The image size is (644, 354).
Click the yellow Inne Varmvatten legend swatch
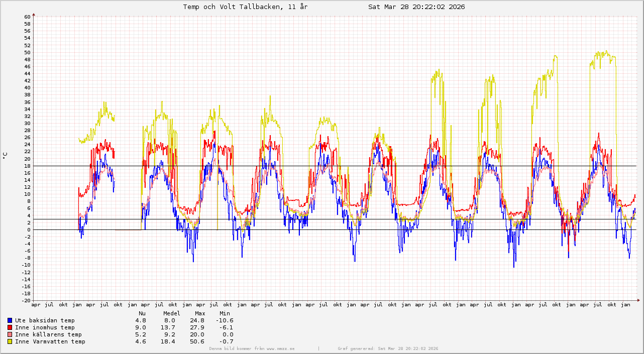(x=10, y=341)
